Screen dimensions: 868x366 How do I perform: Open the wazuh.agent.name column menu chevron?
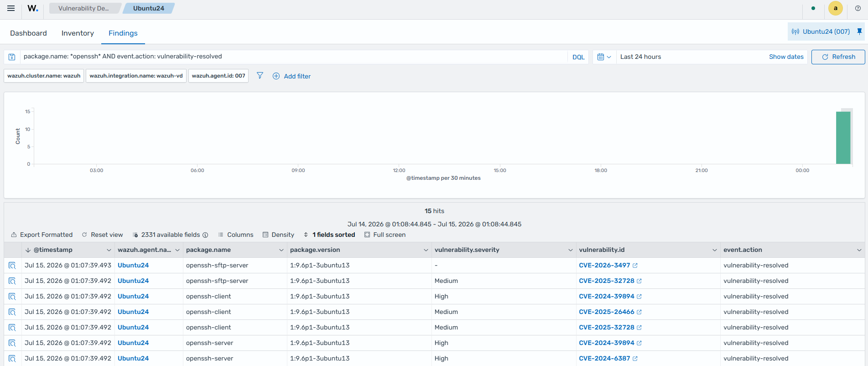[x=177, y=250]
